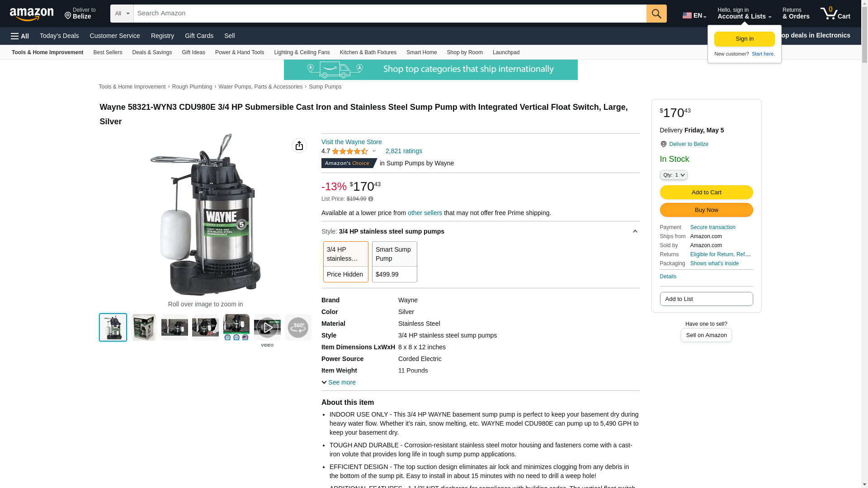The width and height of the screenshot is (868, 488).
Task: Open the All hamburger menu
Action: pyautogui.click(x=20, y=36)
